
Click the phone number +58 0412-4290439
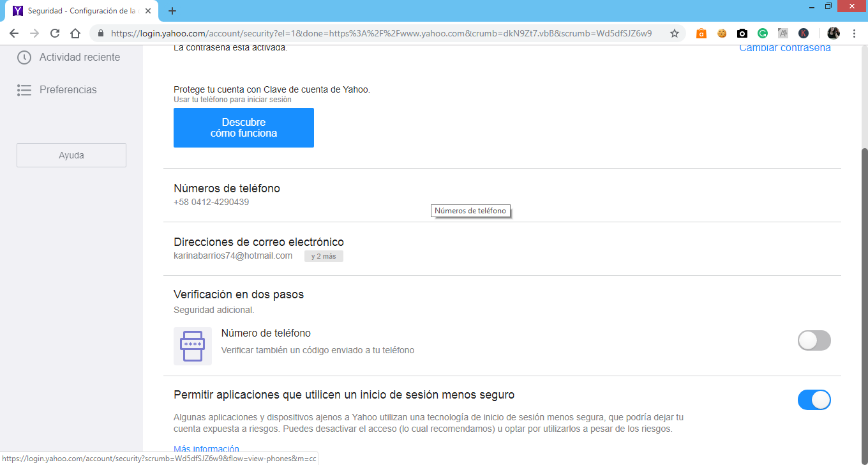click(211, 202)
